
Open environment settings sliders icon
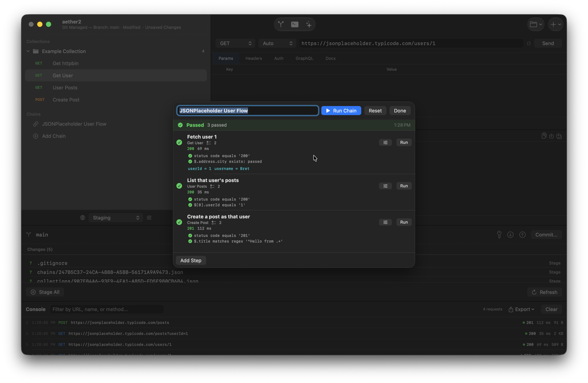click(149, 218)
